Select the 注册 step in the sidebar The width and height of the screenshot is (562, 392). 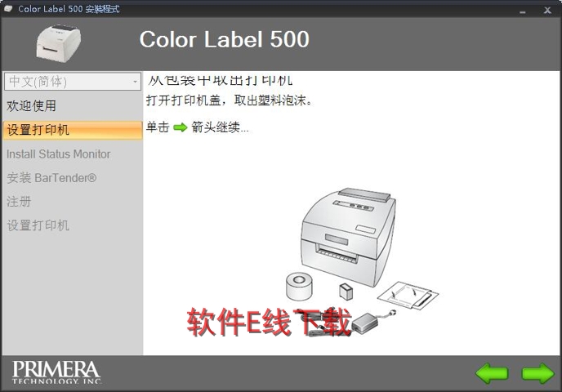click(19, 201)
